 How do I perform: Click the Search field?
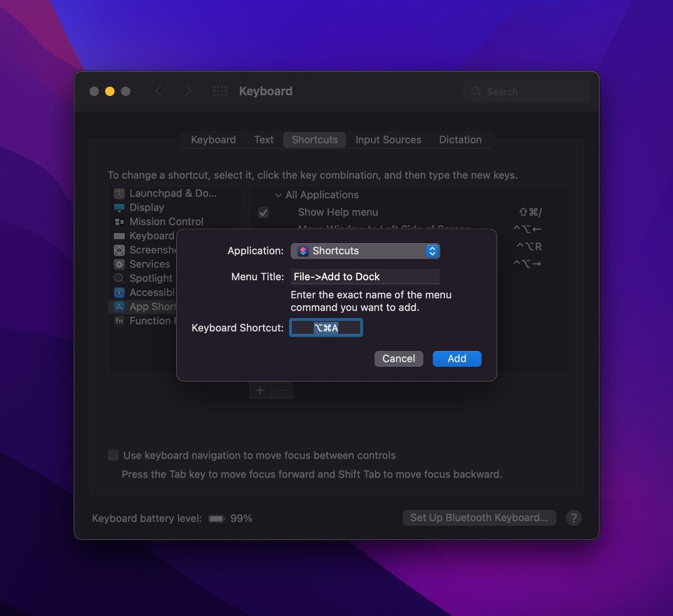coord(526,92)
